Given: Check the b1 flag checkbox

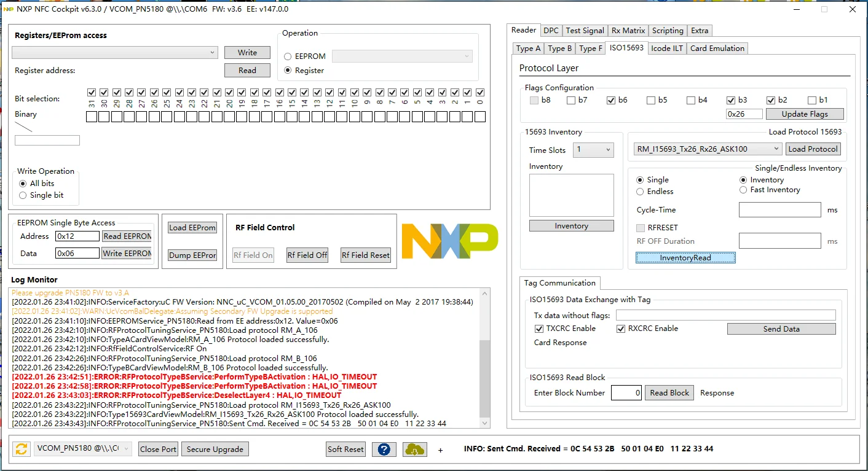Looking at the screenshot, I should click(811, 100).
